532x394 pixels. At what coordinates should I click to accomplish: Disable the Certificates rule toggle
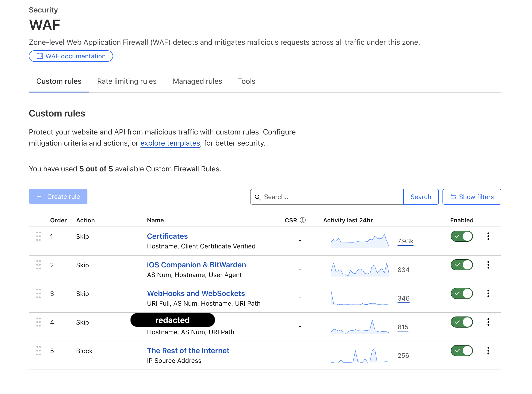click(x=462, y=236)
